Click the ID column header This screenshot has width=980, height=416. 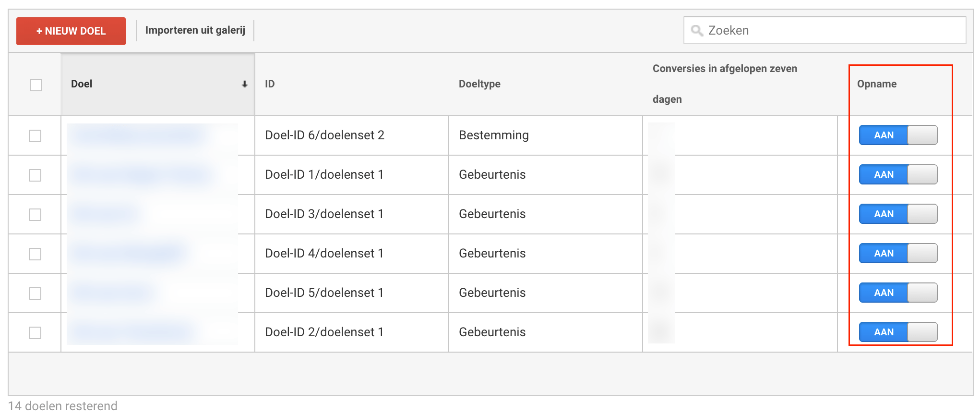[270, 84]
